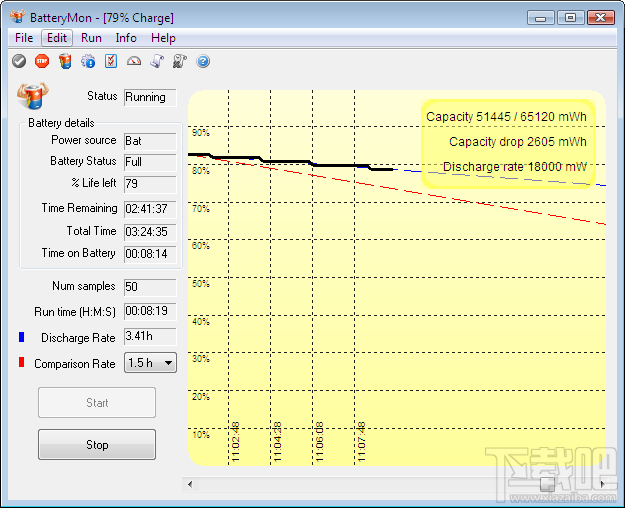625x508 pixels.
Task: Click the gauge meter toolbar icon
Action: click(134, 61)
